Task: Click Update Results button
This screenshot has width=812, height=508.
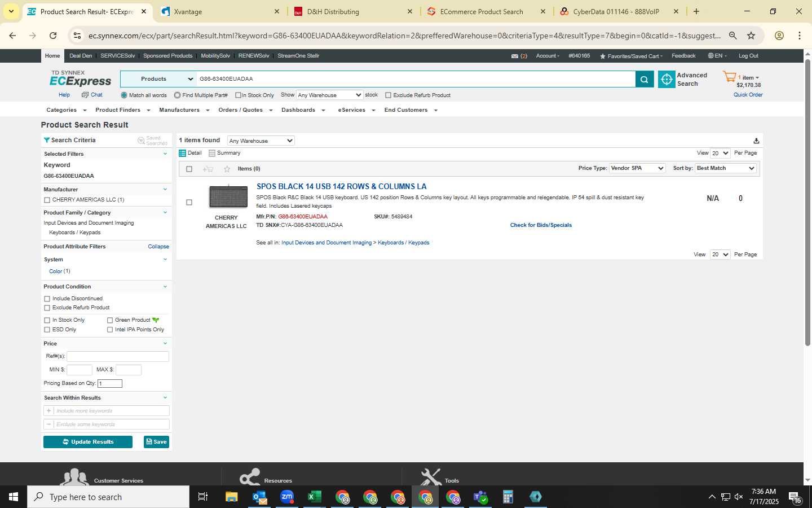Action: 88,442
